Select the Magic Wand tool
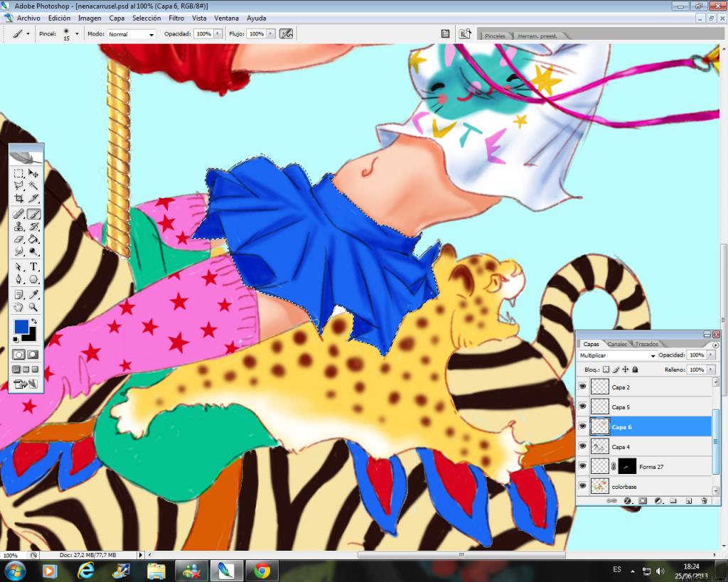728x582 pixels. (x=33, y=185)
